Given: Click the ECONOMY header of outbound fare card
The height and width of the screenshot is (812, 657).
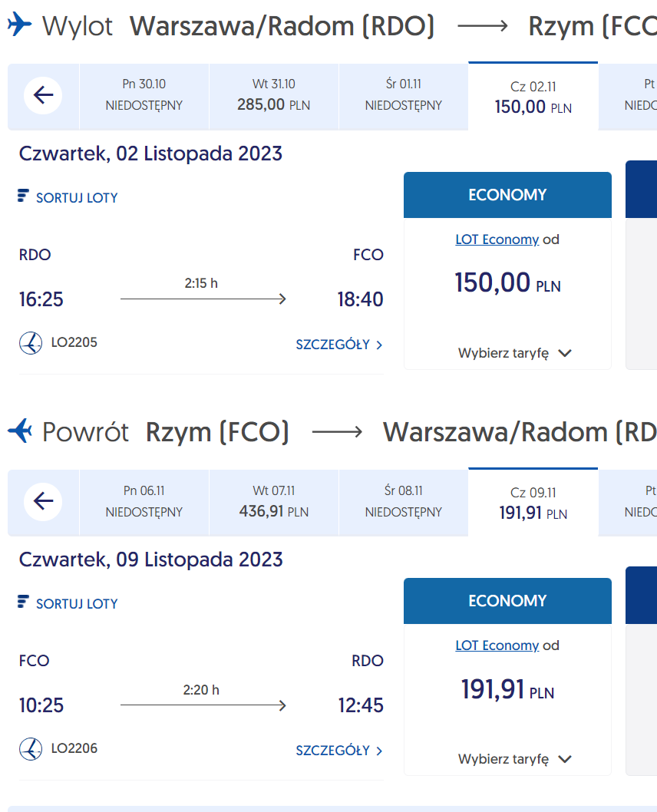Looking at the screenshot, I should click(507, 195).
